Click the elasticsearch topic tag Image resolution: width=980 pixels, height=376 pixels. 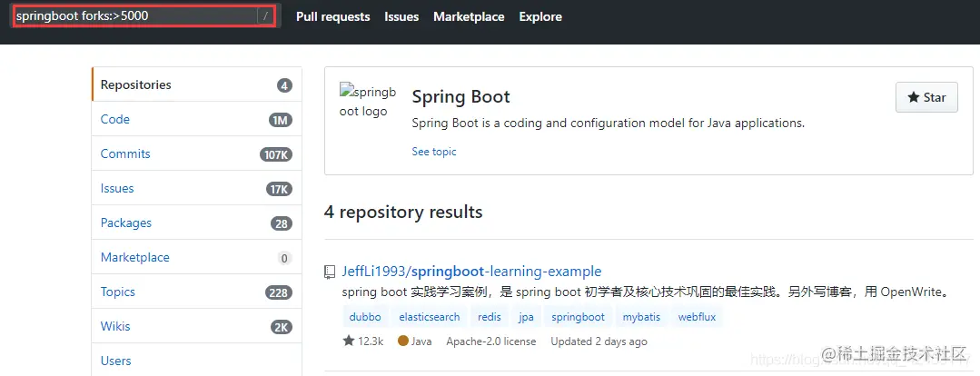pos(430,317)
